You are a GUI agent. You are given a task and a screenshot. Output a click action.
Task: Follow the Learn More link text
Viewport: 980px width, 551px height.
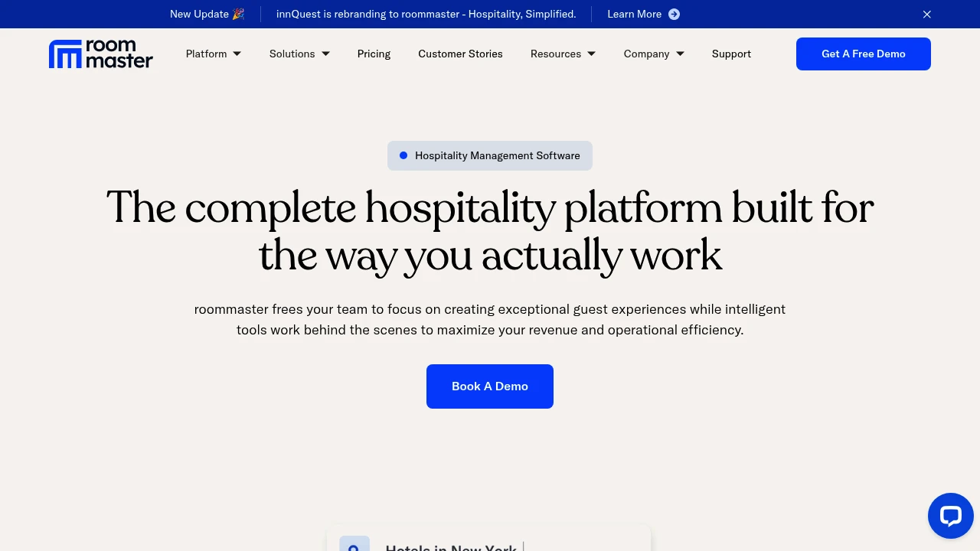coord(634,15)
